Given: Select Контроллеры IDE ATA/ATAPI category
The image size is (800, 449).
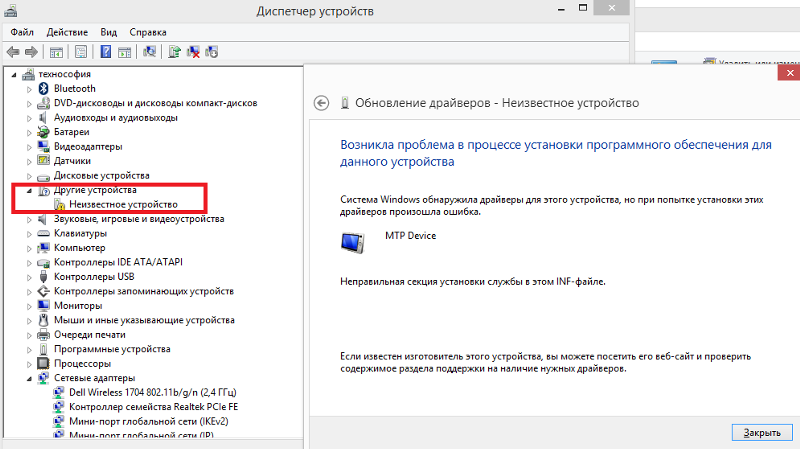Looking at the screenshot, I should (x=118, y=262).
